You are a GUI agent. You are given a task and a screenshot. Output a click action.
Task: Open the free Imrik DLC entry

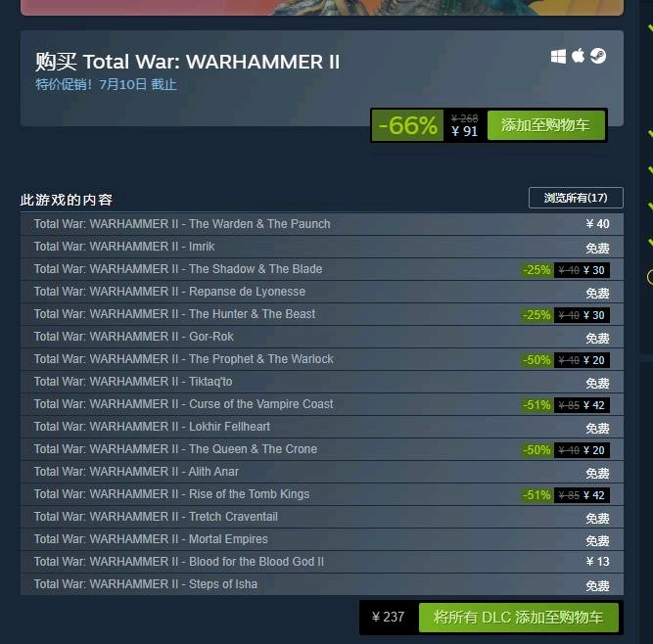pos(322,247)
